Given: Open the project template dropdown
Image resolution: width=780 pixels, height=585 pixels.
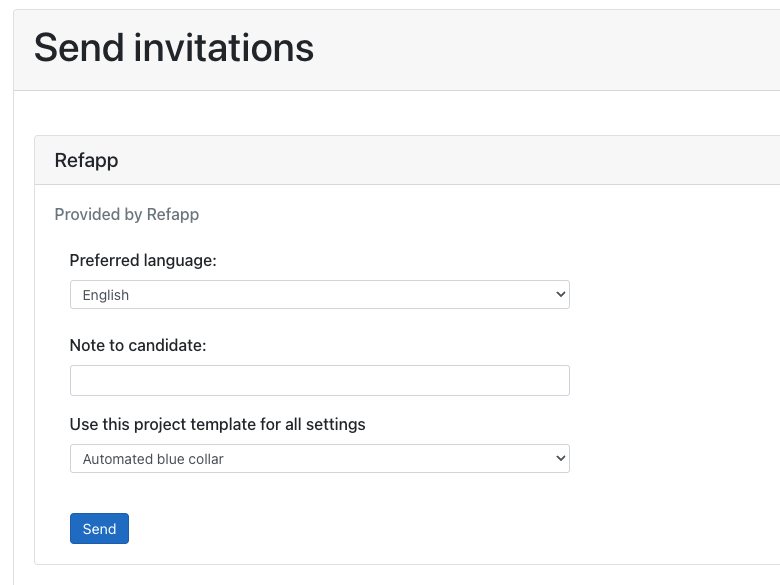Looking at the screenshot, I should 319,459.
